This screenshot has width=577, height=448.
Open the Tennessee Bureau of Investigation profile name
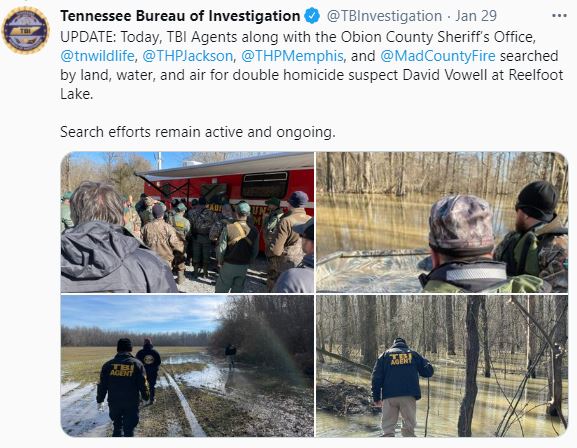[x=180, y=16]
